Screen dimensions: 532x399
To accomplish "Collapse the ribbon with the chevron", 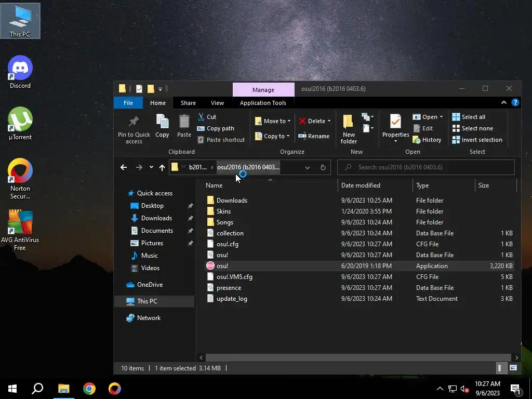I will click(x=504, y=102).
